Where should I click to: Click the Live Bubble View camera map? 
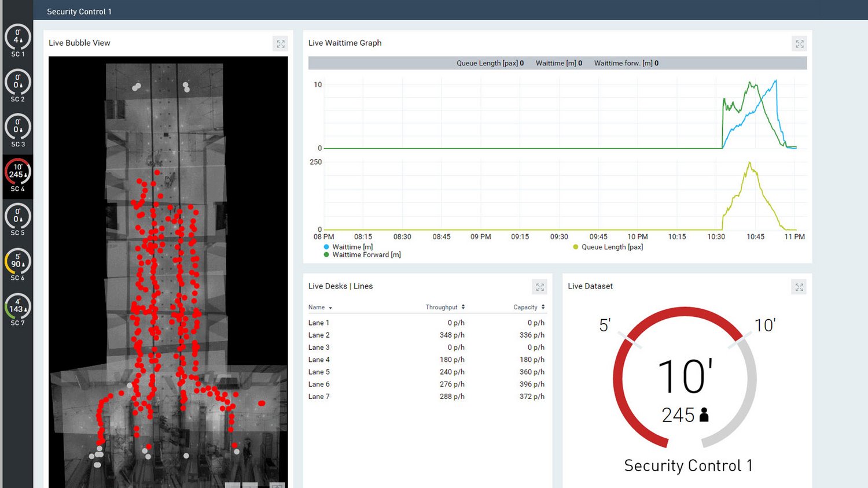168,272
